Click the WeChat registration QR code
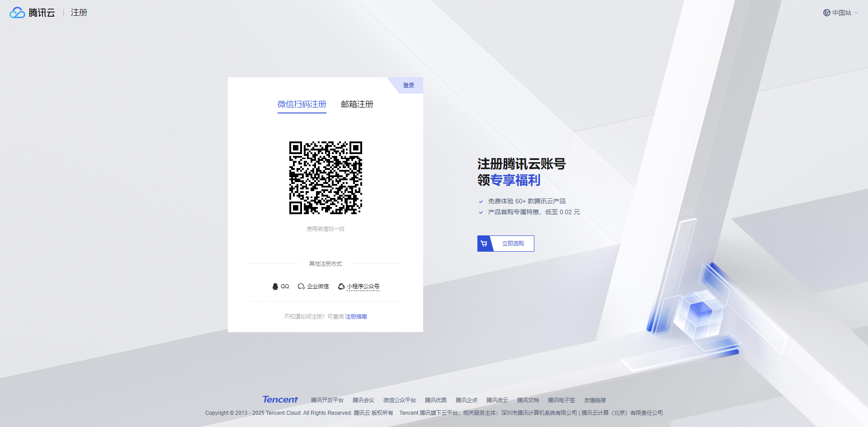Screen dimensions: 868x427 325,178
